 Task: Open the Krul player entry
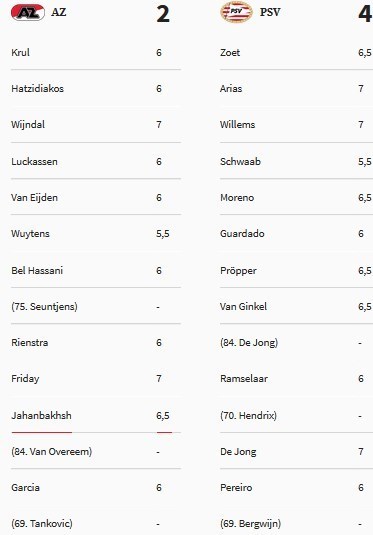tap(96, 53)
